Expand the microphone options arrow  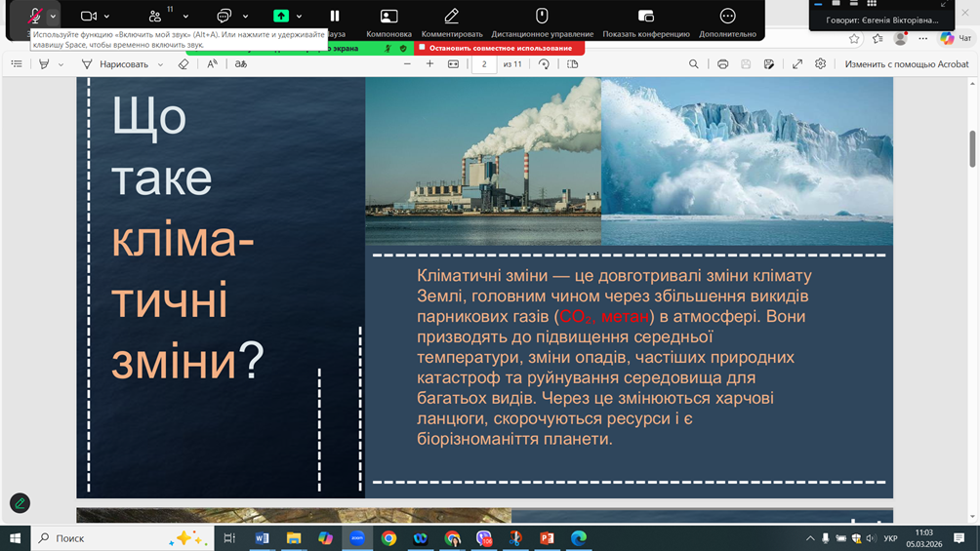coord(54,17)
